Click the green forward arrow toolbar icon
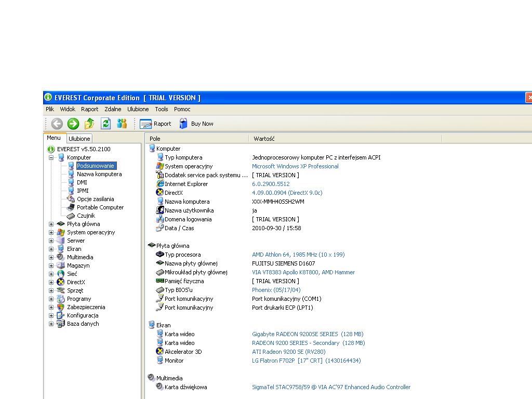 pyautogui.click(x=73, y=124)
